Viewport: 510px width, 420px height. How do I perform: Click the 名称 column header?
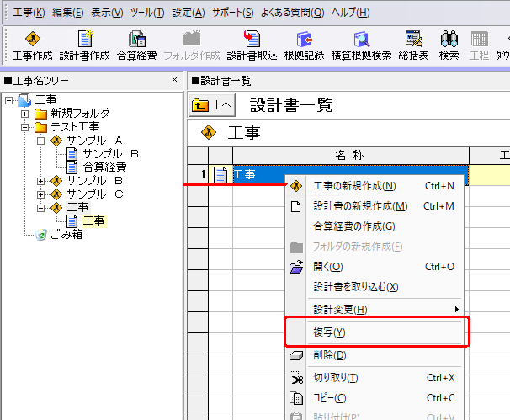coord(351,156)
